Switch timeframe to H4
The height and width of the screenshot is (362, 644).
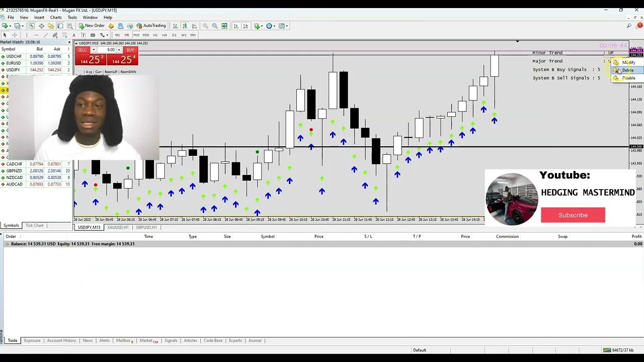point(165,35)
